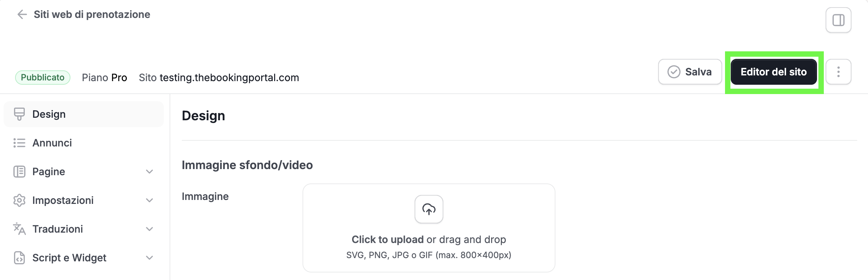Expand the Pagine chevron
Screen dimensions: 868x280
[x=149, y=172]
